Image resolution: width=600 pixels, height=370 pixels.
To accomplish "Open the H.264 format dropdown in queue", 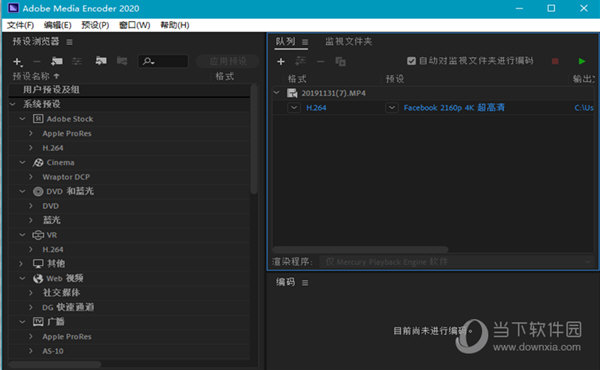I will (293, 108).
